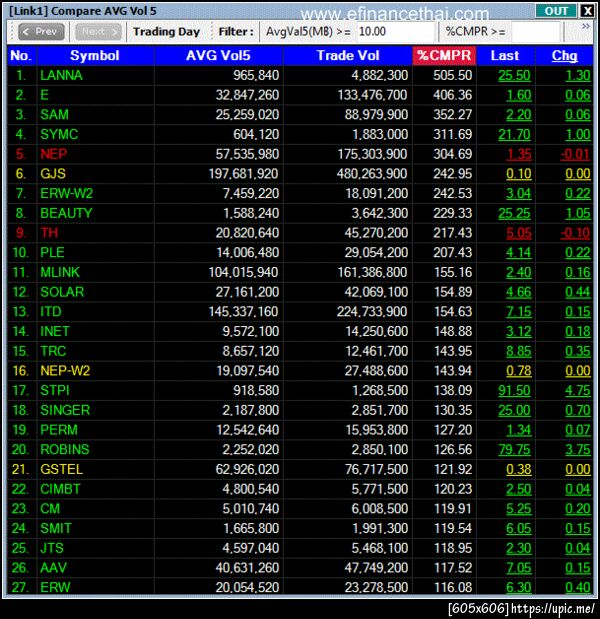
Task: Select the JTS symbol
Action: pos(52,548)
